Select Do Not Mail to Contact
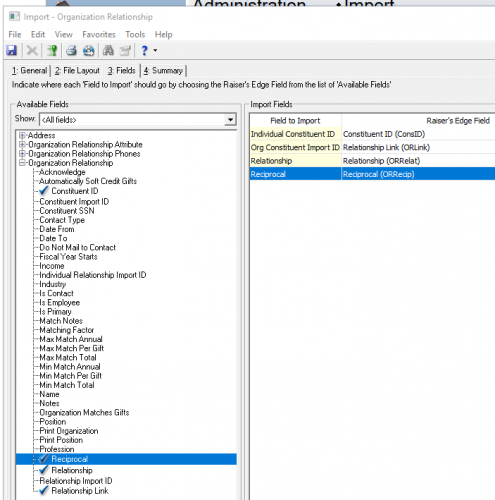This screenshot has height=500, width=495. pyautogui.click(x=77, y=247)
